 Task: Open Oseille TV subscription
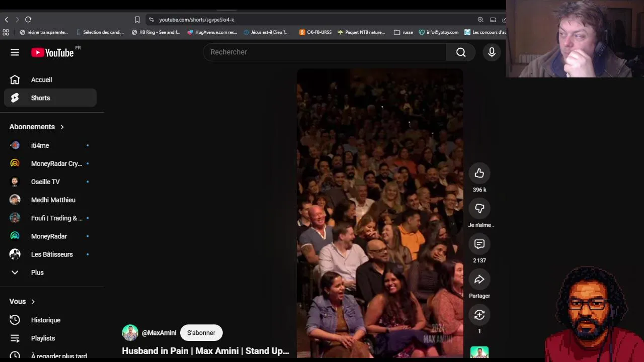pos(50,182)
